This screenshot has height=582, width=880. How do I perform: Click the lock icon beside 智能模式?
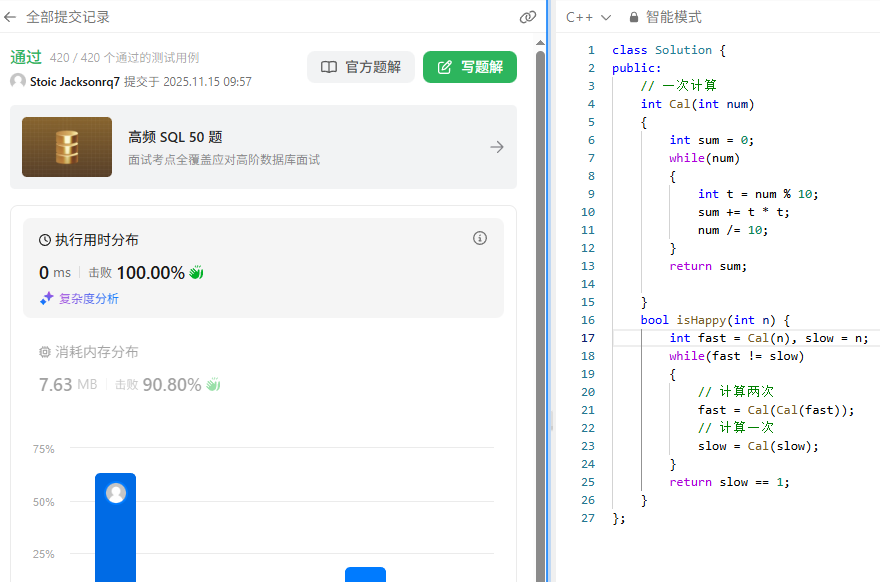coord(634,17)
